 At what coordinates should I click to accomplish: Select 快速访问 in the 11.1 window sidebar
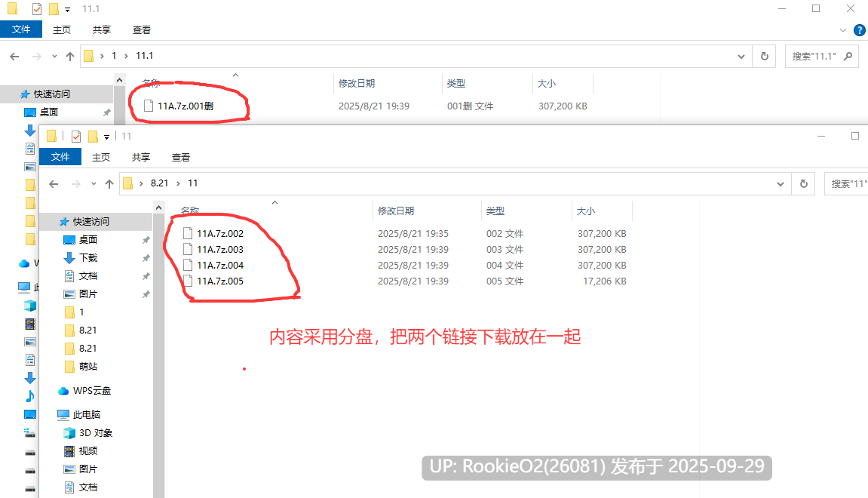point(51,94)
